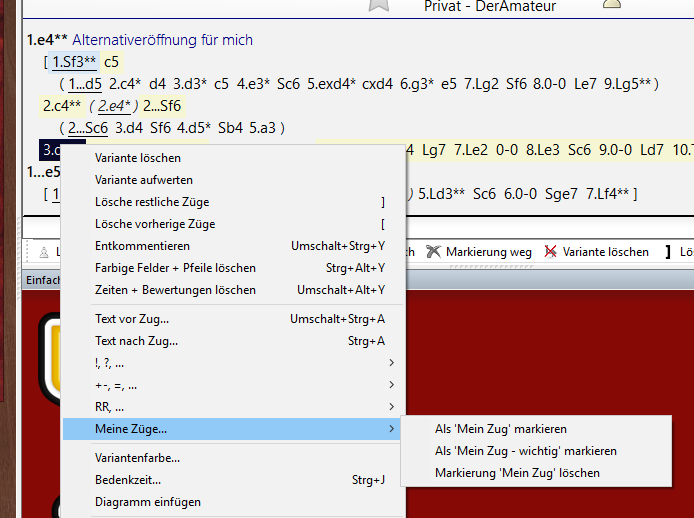694x518 pixels.
Task: Click the move 1.Sf3** in the notation
Action: (74, 62)
